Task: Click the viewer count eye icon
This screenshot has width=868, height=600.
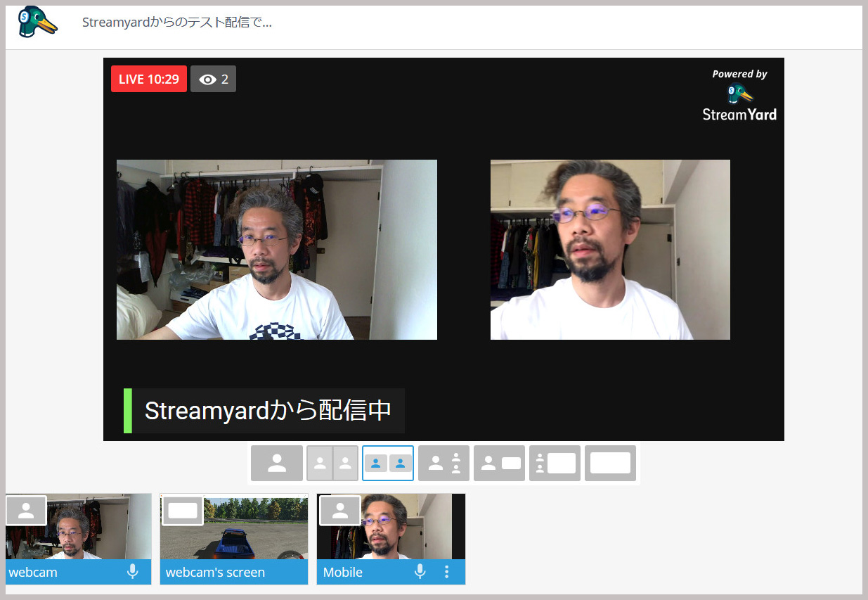Action: click(x=207, y=79)
